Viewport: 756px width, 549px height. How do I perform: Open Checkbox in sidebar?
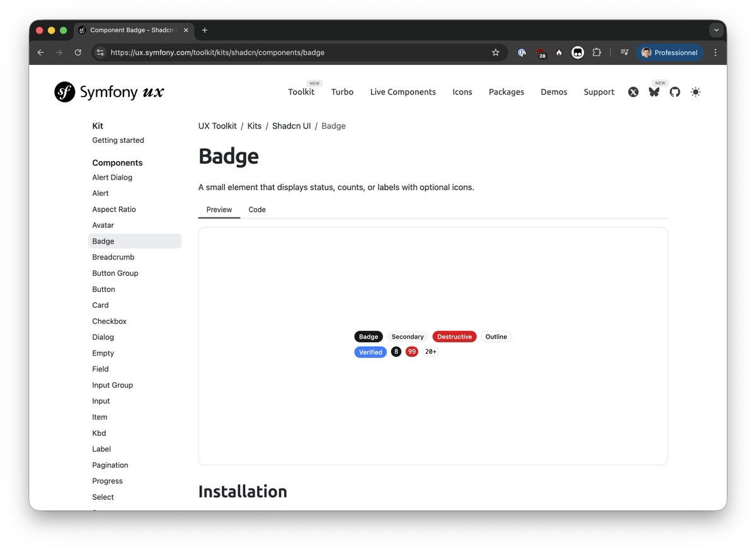(x=110, y=321)
